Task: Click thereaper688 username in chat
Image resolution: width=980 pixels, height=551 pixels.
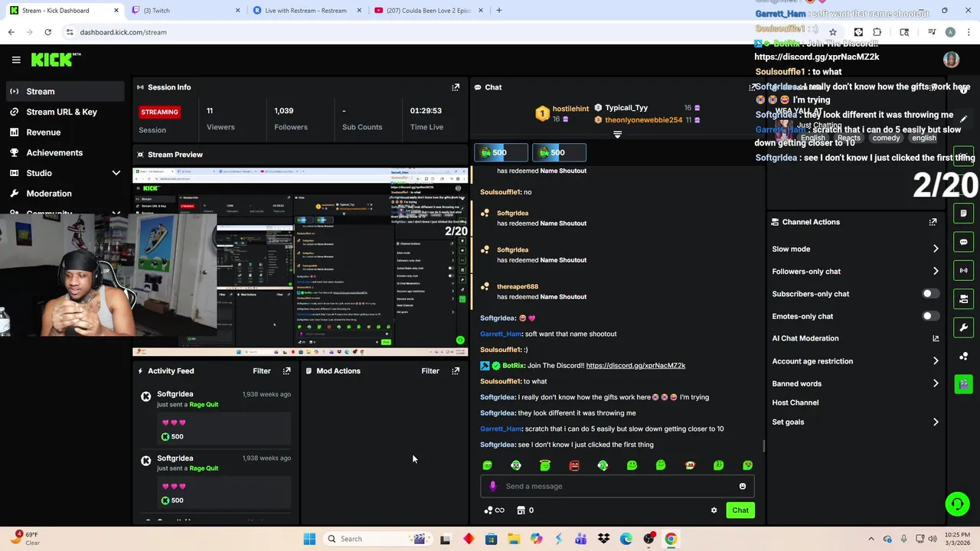Action: (x=518, y=286)
